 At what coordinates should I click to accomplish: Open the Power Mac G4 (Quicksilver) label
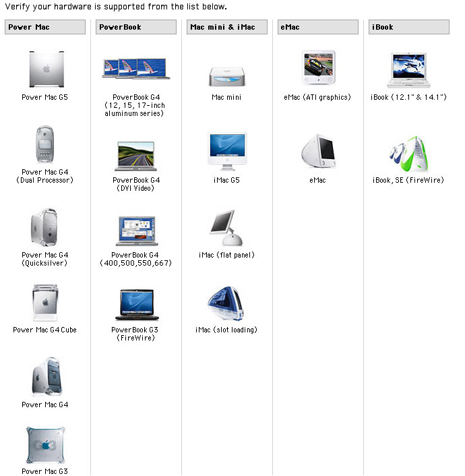point(44,259)
